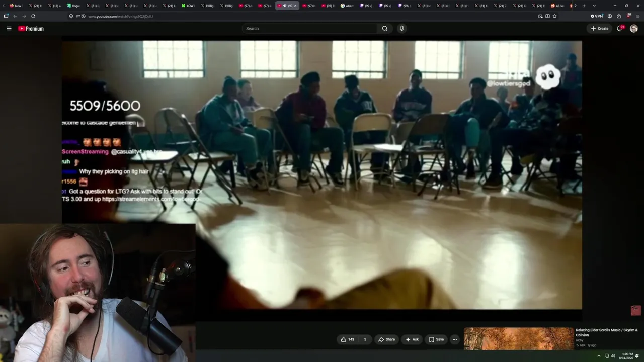Show the site security shield info
The height and width of the screenshot is (362, 644).
point(71,16)
